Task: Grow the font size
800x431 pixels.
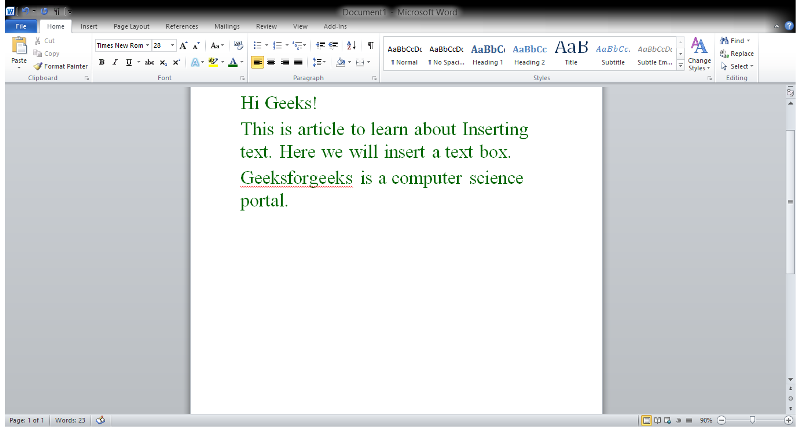Action: tap(184, 45)
